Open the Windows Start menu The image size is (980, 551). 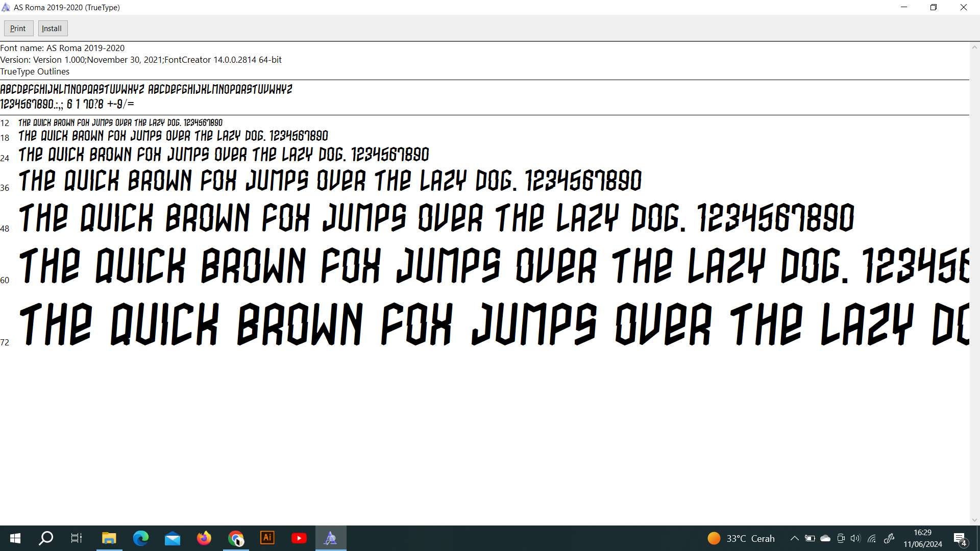15,538
